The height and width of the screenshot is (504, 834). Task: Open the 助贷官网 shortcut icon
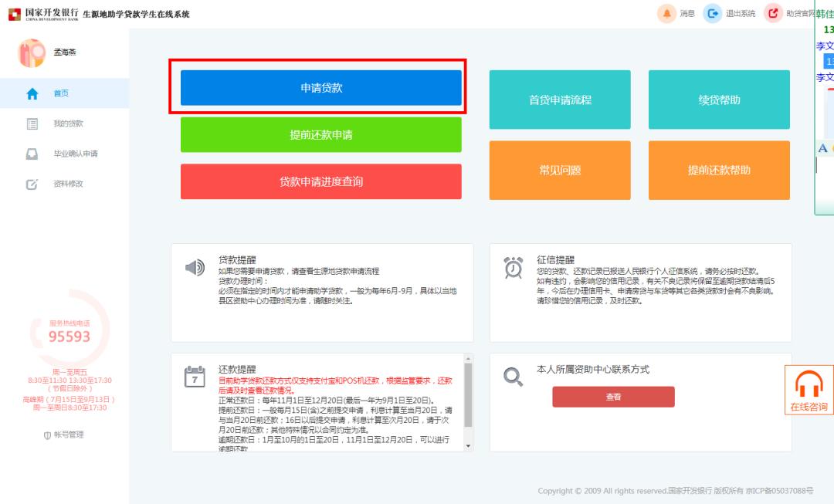(772, 13)
